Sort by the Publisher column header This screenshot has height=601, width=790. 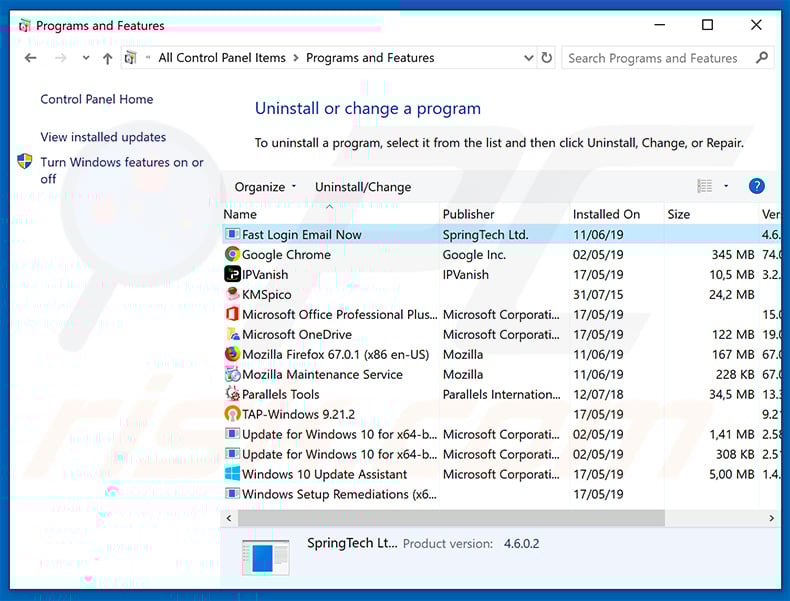(x=504, y=214)
